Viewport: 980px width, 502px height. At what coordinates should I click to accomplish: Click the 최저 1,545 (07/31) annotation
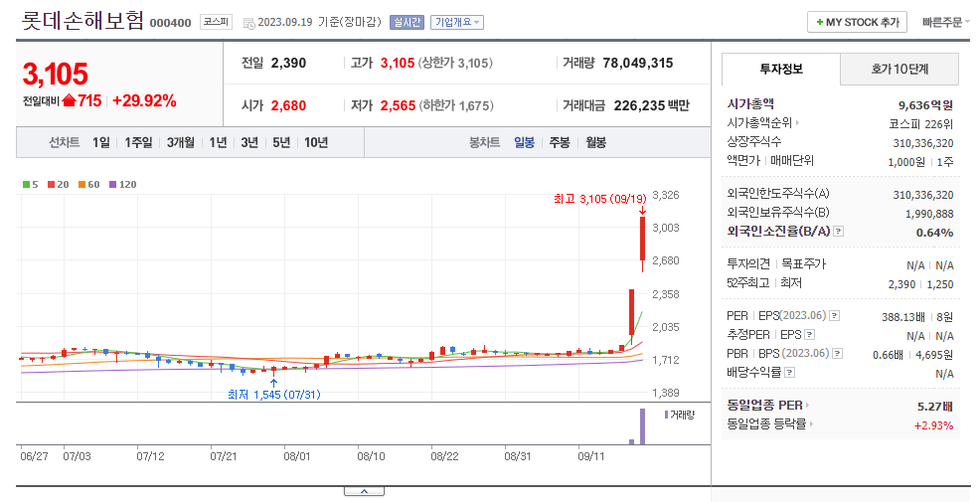point(274,395)
